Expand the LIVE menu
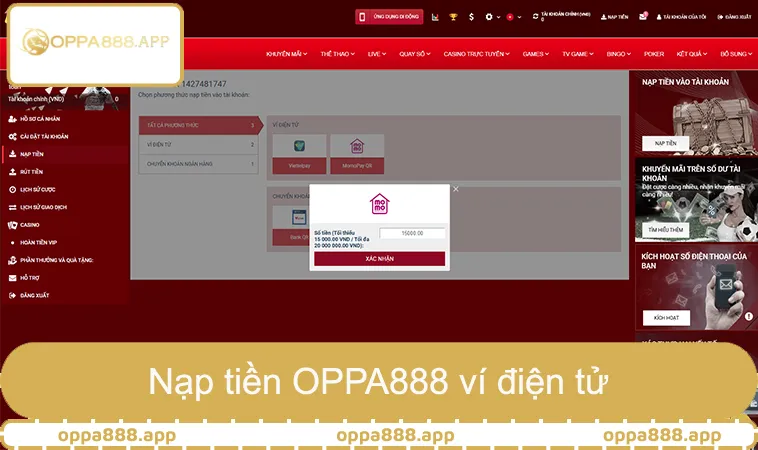The width and height of the screenshot is (758, 450). click(377, 54)
